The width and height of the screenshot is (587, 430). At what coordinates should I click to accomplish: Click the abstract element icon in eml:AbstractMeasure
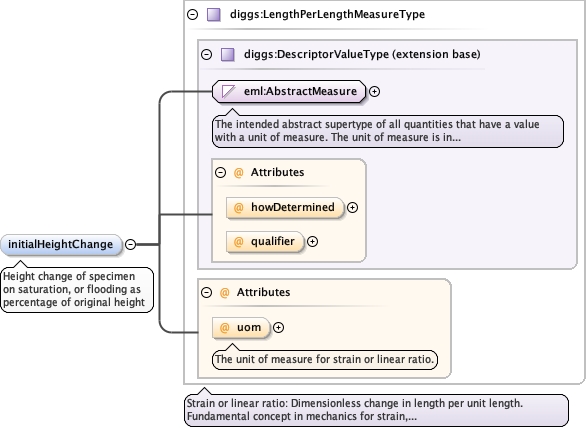[228, 91]
